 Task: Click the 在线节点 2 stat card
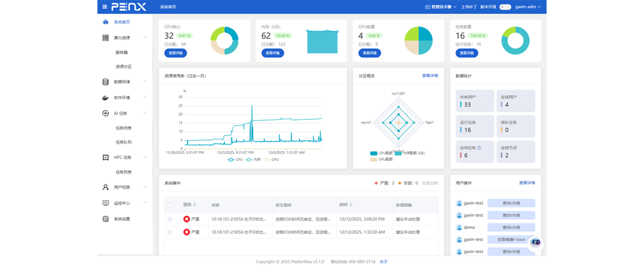(516, 152)
